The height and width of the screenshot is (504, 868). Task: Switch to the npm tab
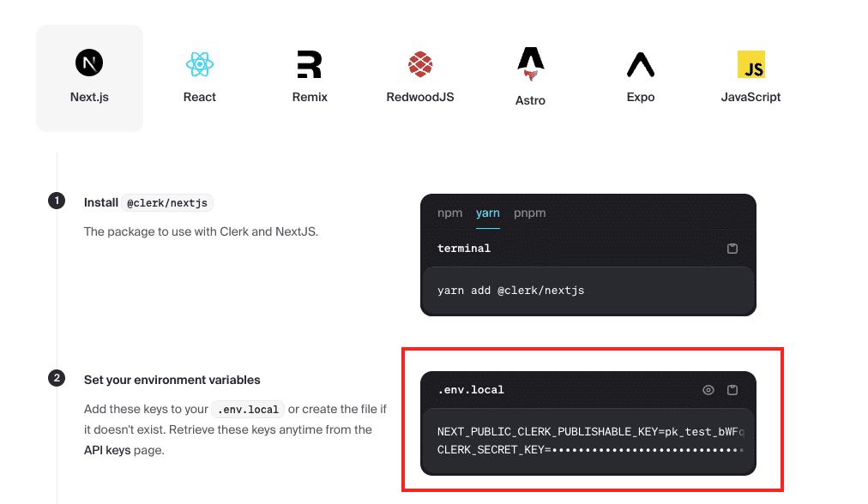(449, 213)
